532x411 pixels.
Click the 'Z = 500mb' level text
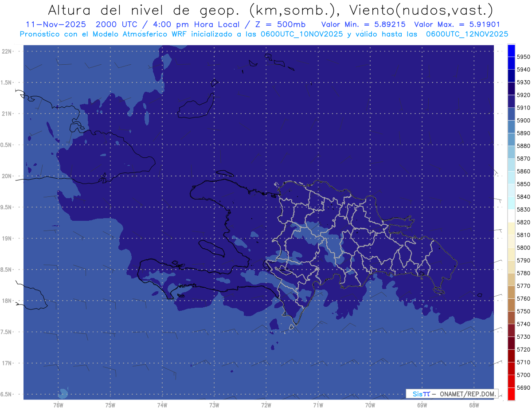(x=280, y=24)
